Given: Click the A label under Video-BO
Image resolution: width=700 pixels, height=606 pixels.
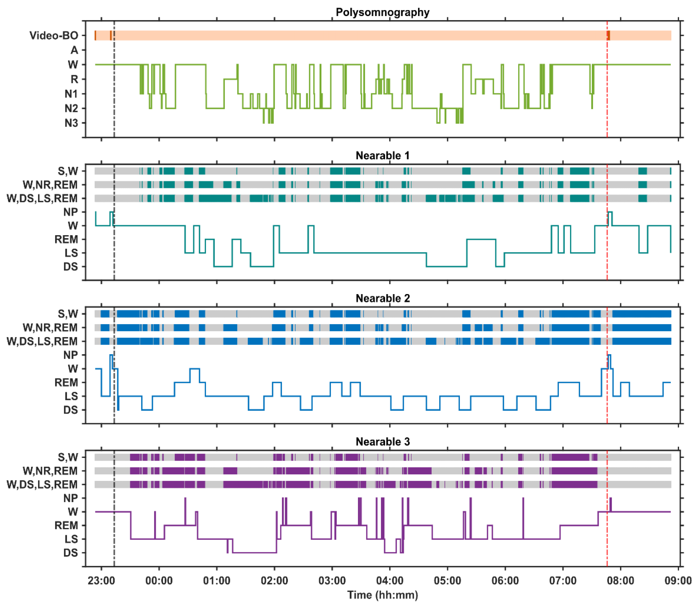Looking at the screenshot, I should (x=74, y=50).
